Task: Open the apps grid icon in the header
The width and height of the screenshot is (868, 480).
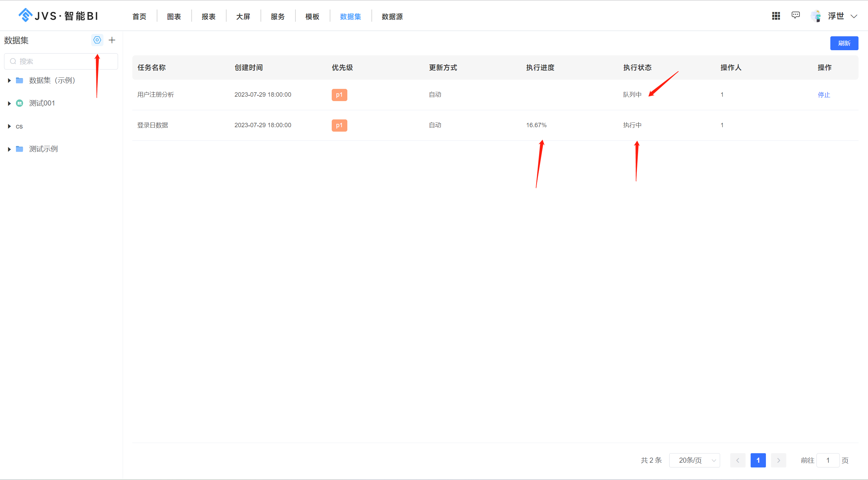Action: 776,16
